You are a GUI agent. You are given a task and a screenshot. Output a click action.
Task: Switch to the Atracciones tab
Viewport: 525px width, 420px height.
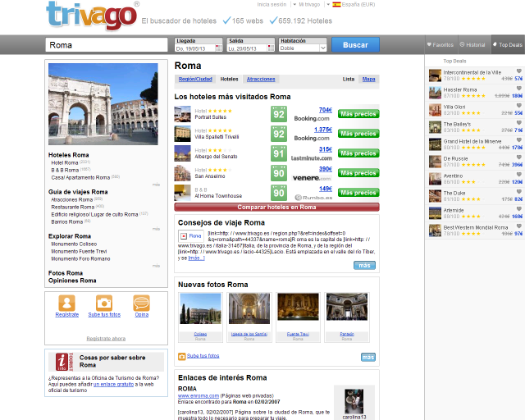[261, 79]
